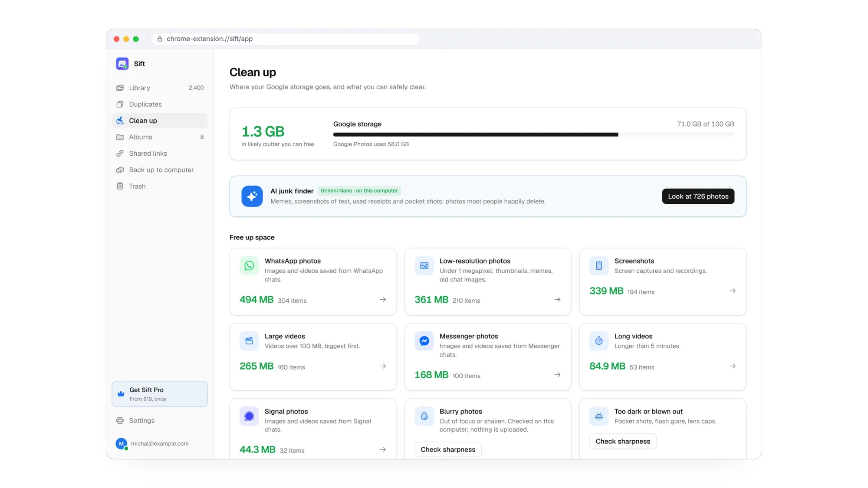The width and height of the screenshot is (868, 488).
Task: Select Clean up in the sidebar
Action: 160,121
